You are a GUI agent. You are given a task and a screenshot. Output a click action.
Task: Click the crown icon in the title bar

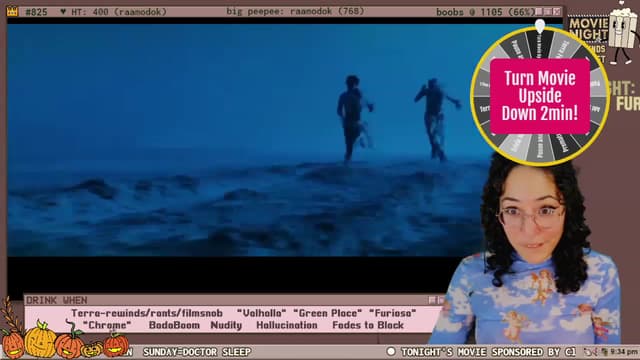tap(12, 11)
